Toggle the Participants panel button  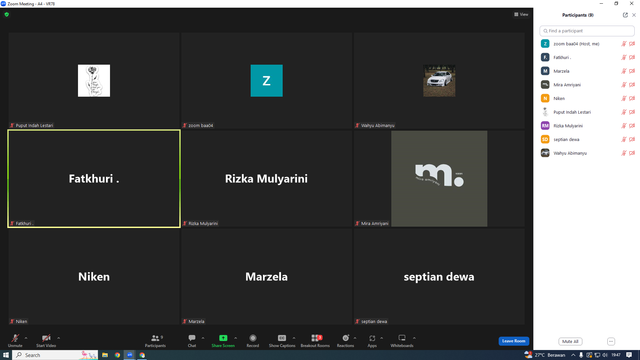[x=156, y=338]
